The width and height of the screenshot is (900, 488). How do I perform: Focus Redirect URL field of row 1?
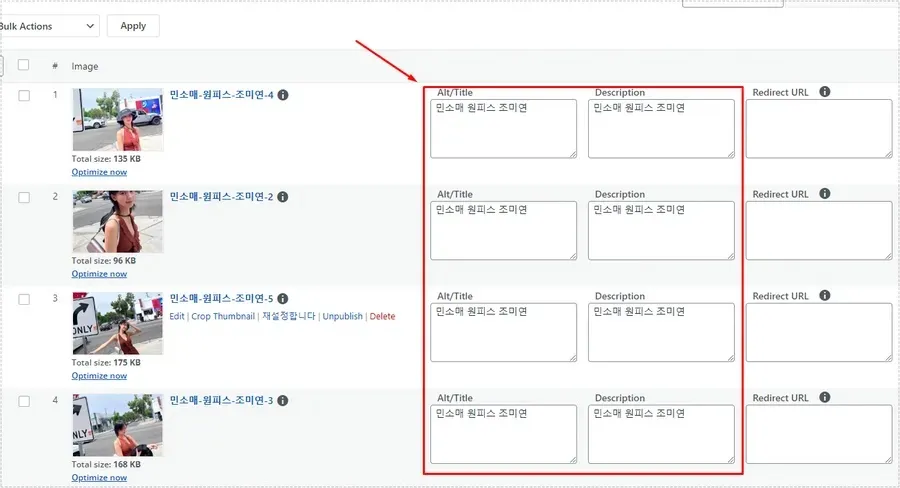pyautogui.click(x=819, y=129)
